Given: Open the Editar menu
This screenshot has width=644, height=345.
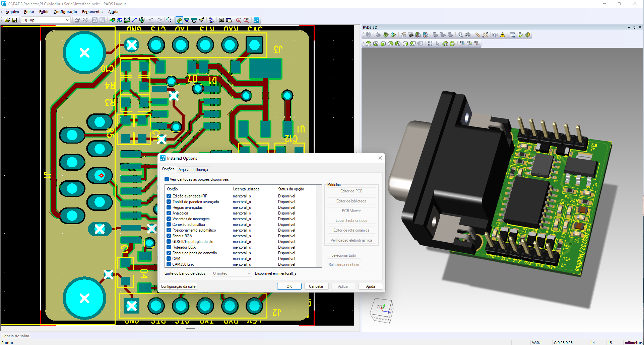Looking at the screenshot, I should click(x=29, y=12).
